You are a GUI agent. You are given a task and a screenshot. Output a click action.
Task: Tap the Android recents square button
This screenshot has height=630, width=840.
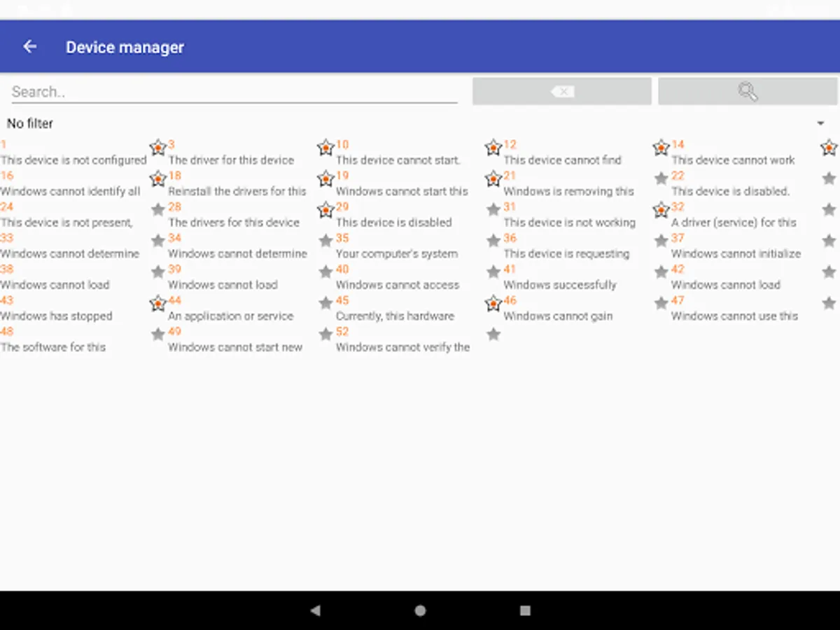click(525, 610)
